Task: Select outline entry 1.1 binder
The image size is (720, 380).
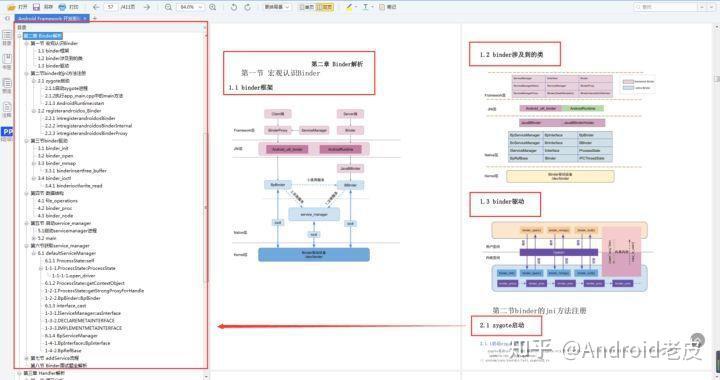Action: pos(53,50)
